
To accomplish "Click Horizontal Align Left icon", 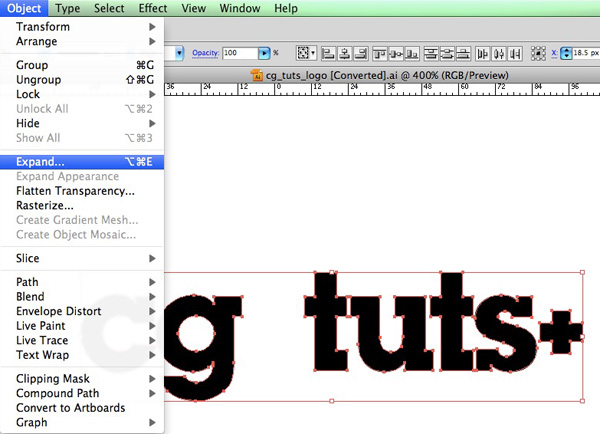I will point(328,54).
